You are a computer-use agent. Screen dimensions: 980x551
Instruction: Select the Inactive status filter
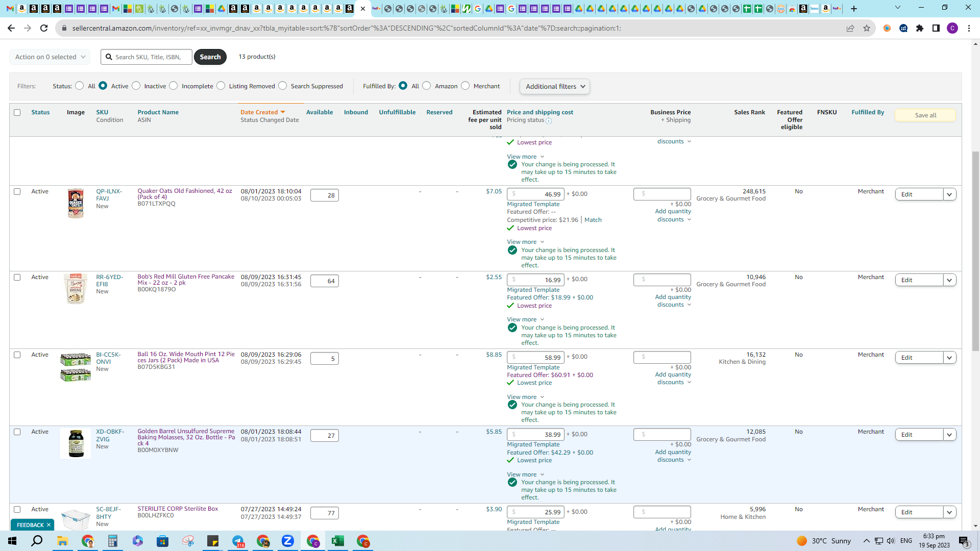click(x=136, y=86)
